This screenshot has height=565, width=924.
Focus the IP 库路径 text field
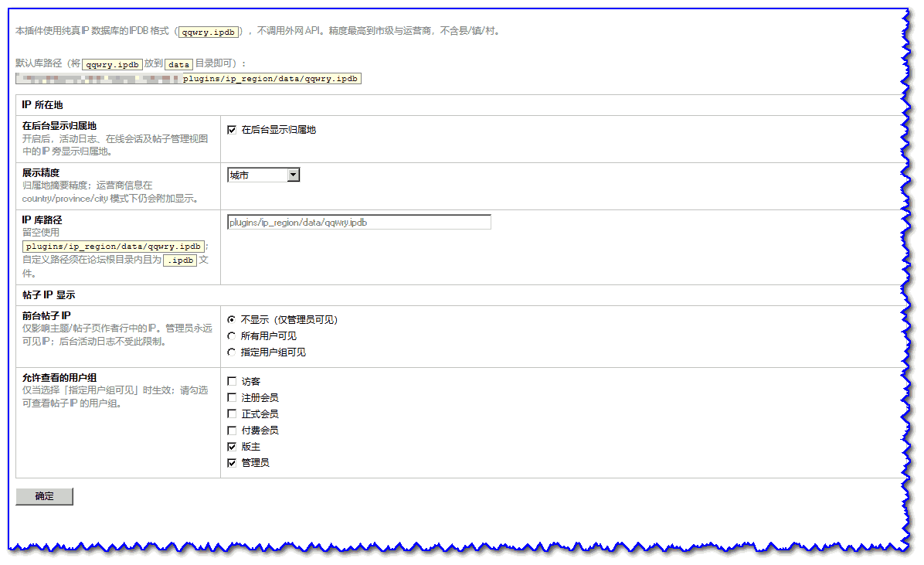tap(359, 223)
